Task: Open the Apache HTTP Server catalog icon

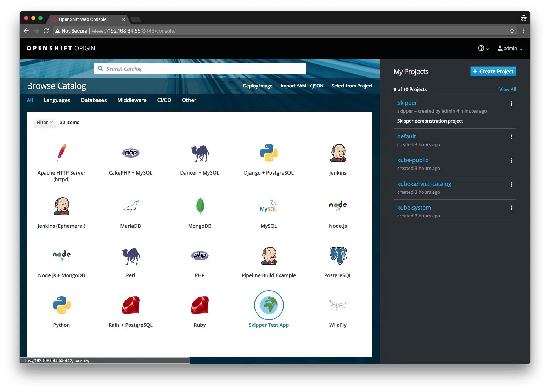Action: (62, 153)
